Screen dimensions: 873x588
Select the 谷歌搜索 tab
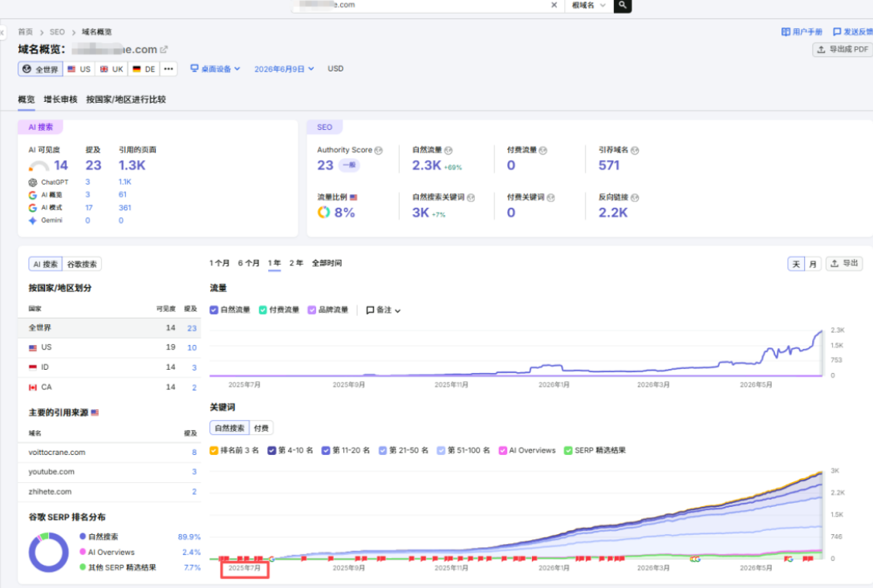pyautogui.click(x=82, y=264)
